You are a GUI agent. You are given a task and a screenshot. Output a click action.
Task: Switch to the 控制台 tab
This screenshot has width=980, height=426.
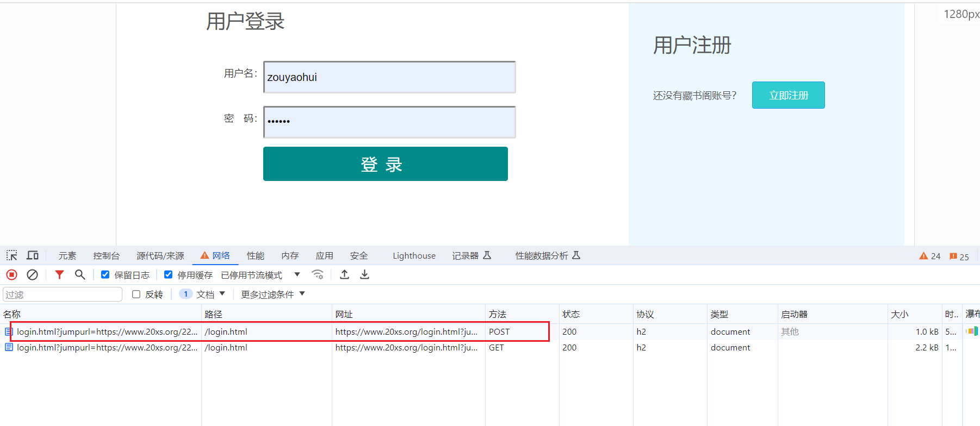106,256
